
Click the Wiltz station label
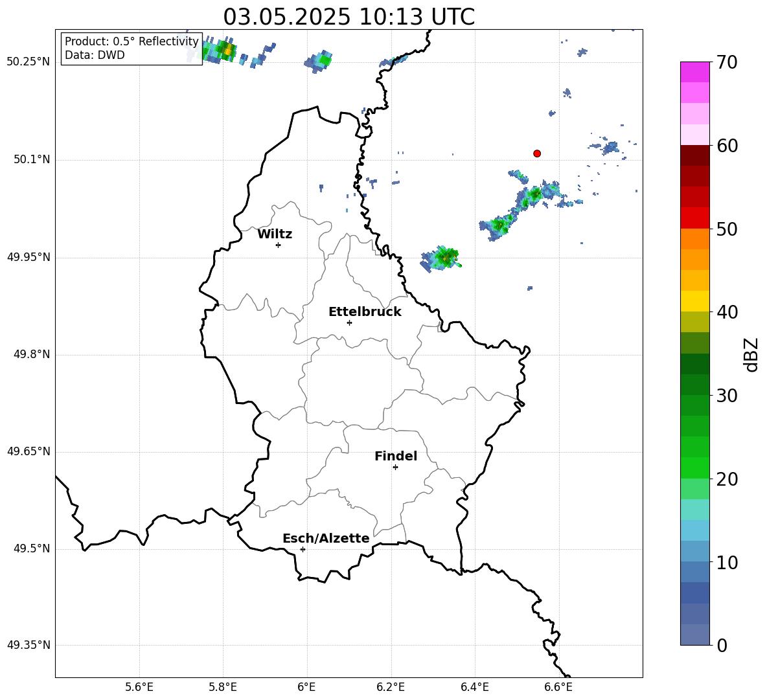pos(275,234)
